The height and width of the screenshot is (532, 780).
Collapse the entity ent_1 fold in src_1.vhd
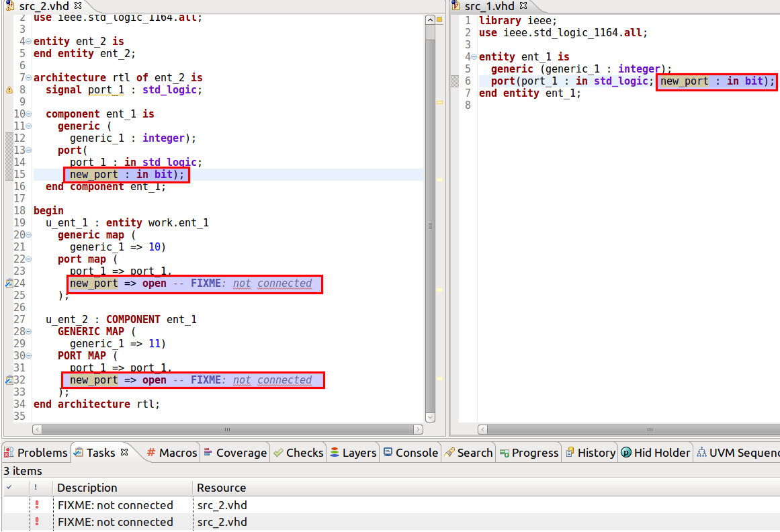[x=474, y=56]
